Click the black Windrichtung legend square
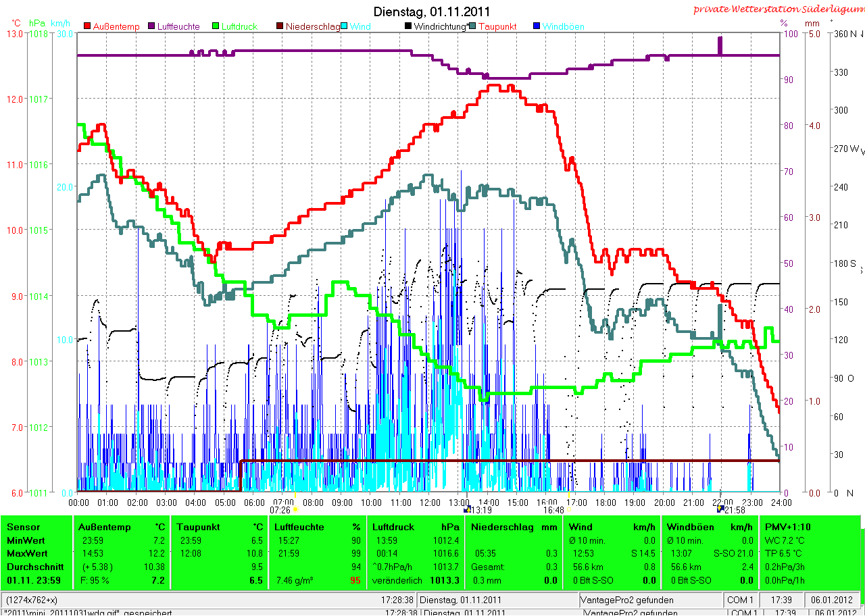The image size is (865, 616). pyautogui.click(x=408, y=26)
